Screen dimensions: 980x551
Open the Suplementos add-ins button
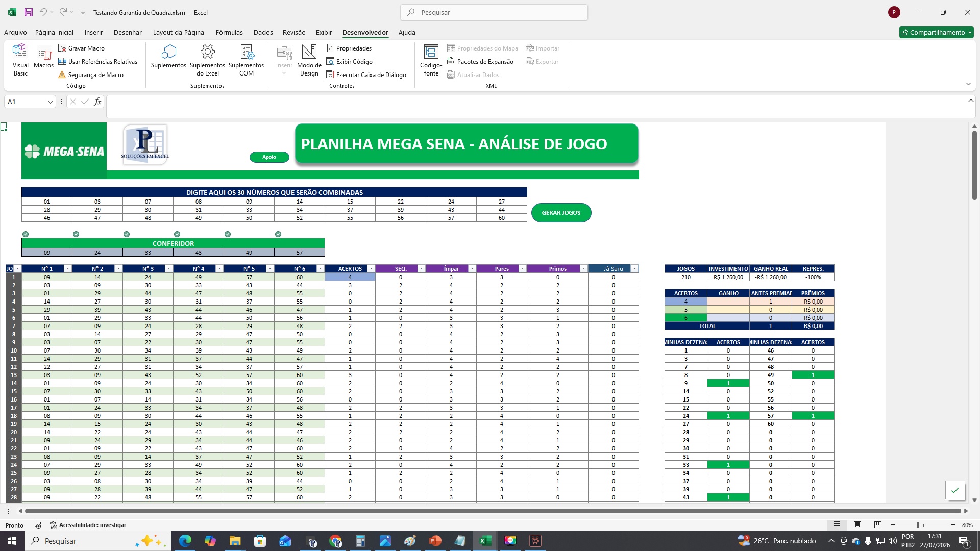click(x=168, y=57)
